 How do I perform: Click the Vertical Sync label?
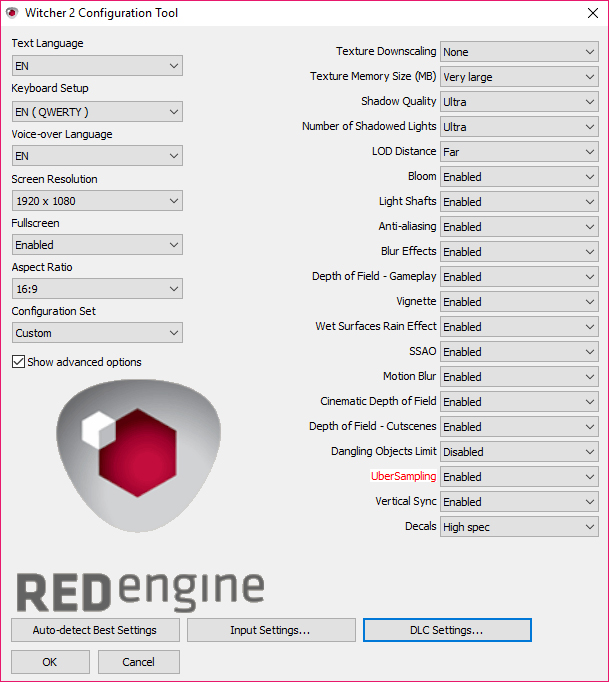406,501
